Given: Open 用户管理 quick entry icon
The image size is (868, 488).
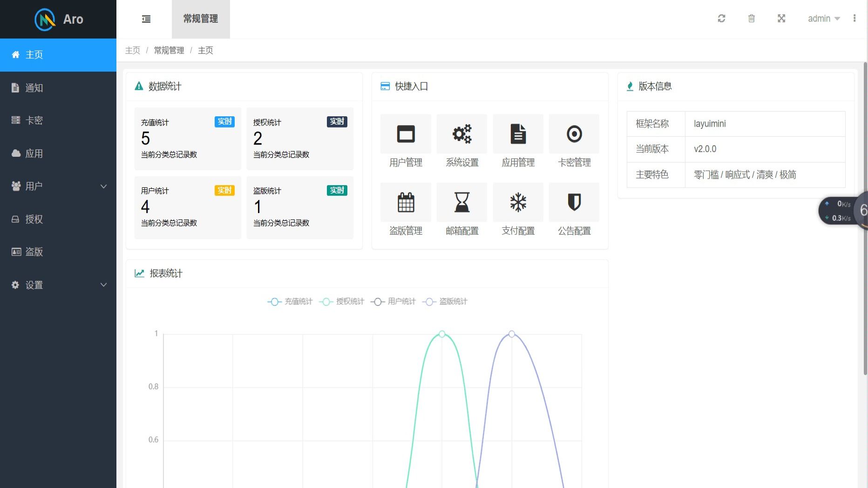Looking at the screenshot, I should click(x=406, y=134).
